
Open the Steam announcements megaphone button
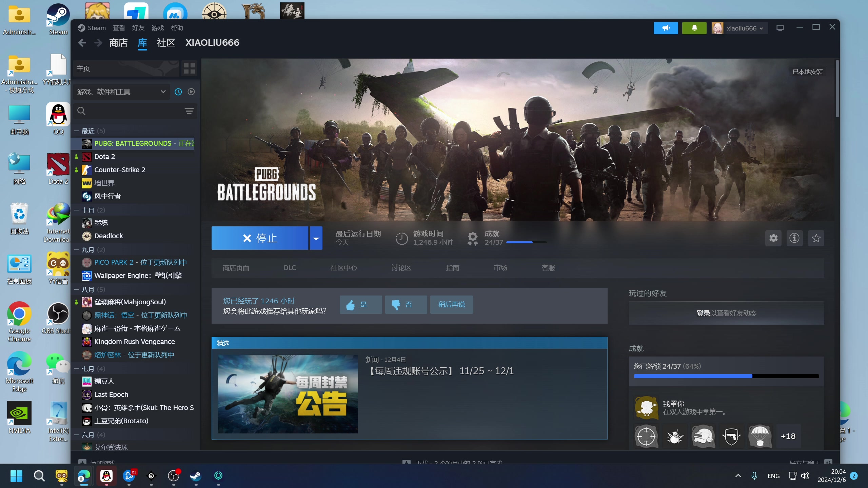(x=666, y=28)
